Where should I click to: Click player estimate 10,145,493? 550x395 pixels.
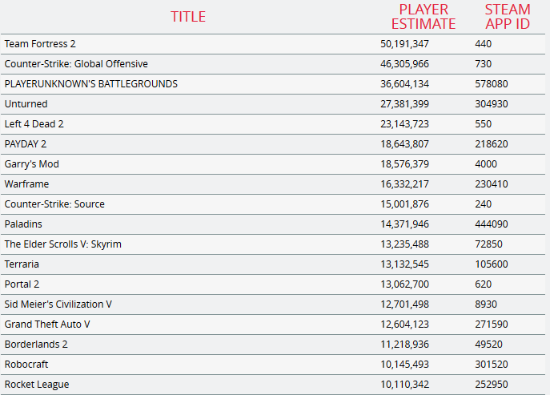pyautogui.click(x=404, y=364)
